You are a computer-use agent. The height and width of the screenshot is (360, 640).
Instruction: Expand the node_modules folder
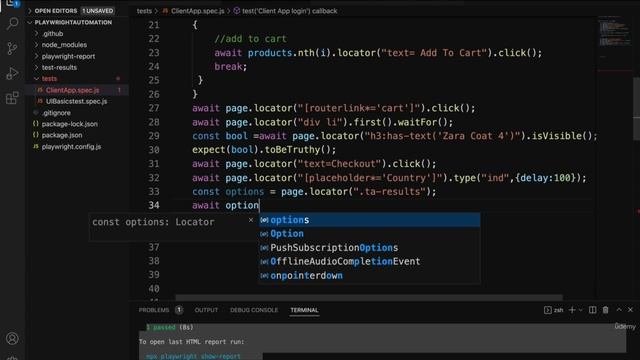(x=64, y=44)
